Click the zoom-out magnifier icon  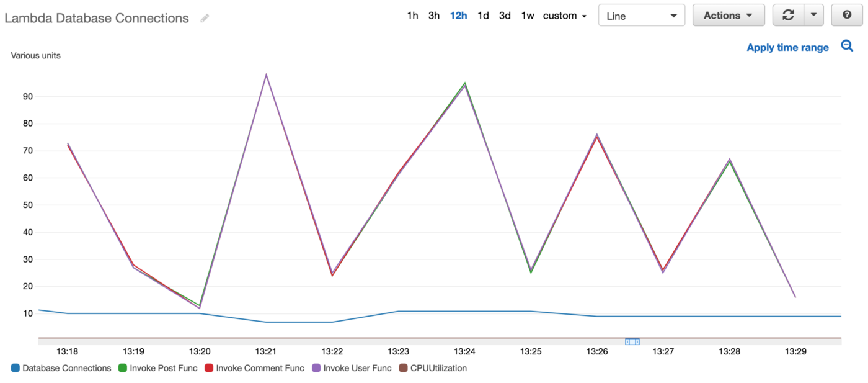847,45
